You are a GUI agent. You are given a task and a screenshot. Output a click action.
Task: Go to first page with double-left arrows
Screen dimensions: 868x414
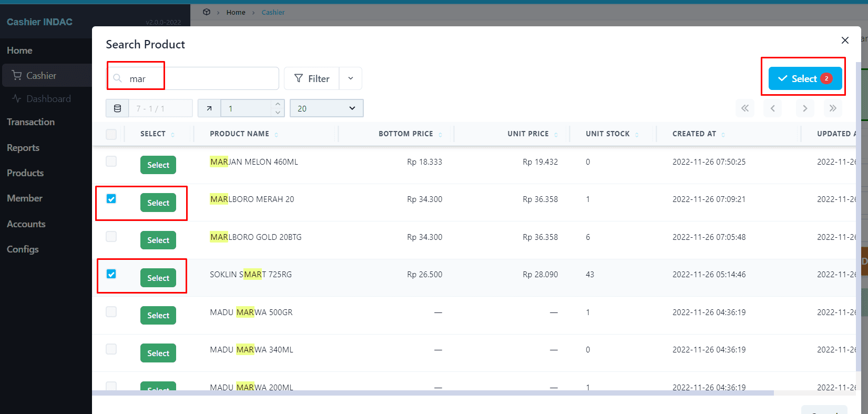(745, 108)
